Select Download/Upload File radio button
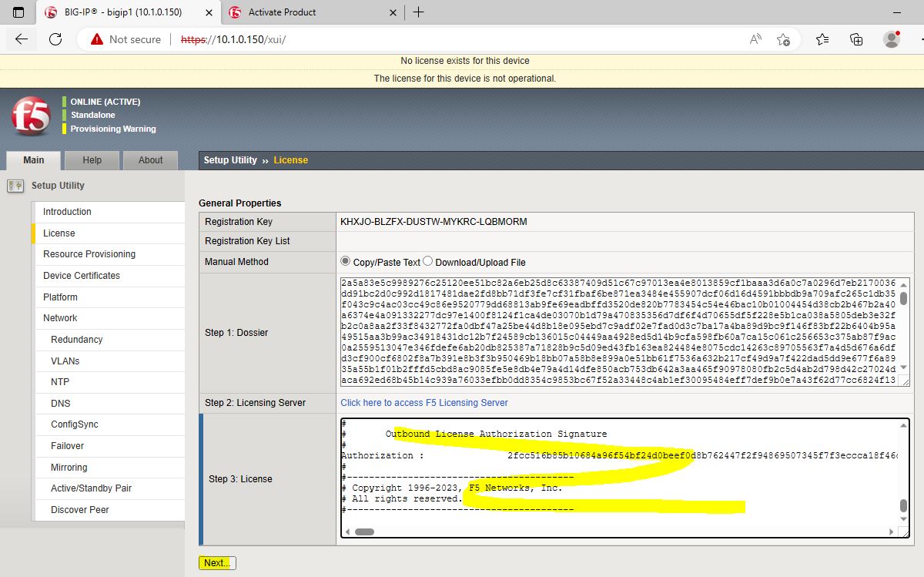 click(x=428, y=261)
